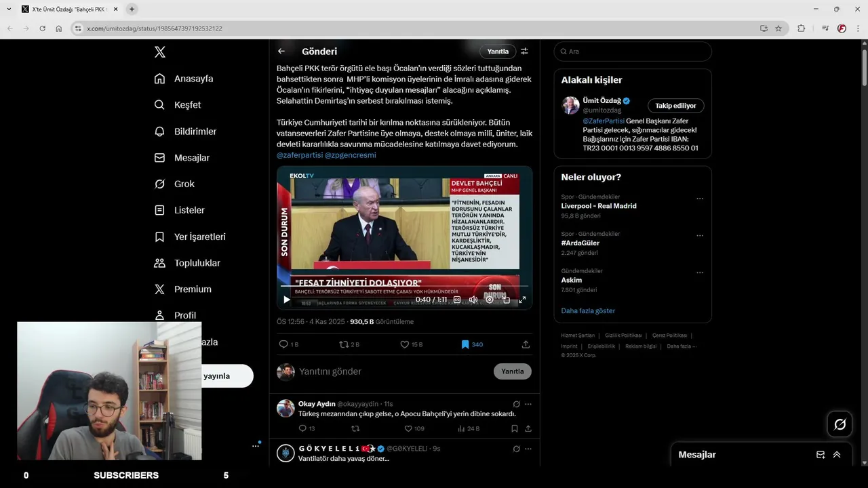Open more options for #ArdaGüler trend
Image resolution: width=868 pixels, height=488 pixels.
700,236
